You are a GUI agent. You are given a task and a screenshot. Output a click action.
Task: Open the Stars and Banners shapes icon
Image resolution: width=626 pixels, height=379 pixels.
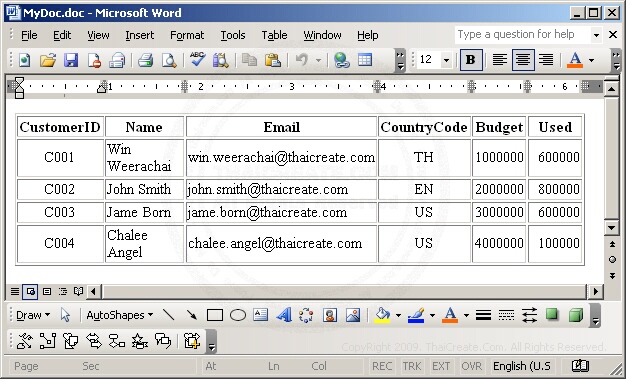(140, 341)
